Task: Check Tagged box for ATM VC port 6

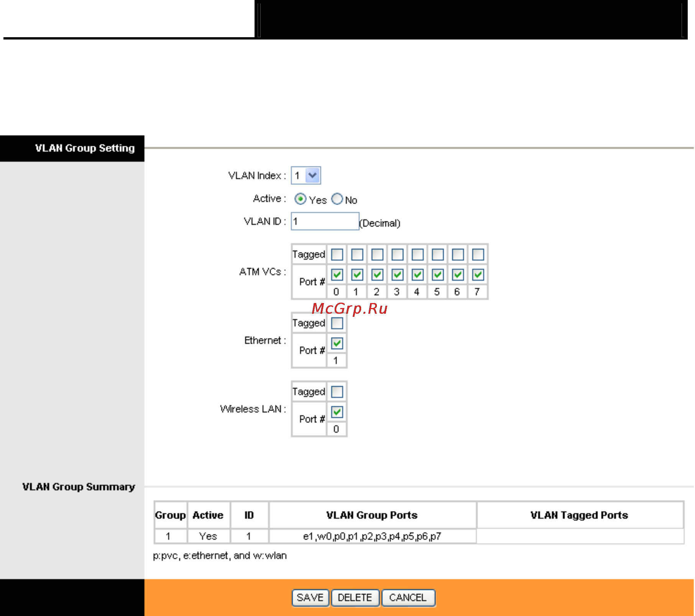Action: [x=458, y=254]
